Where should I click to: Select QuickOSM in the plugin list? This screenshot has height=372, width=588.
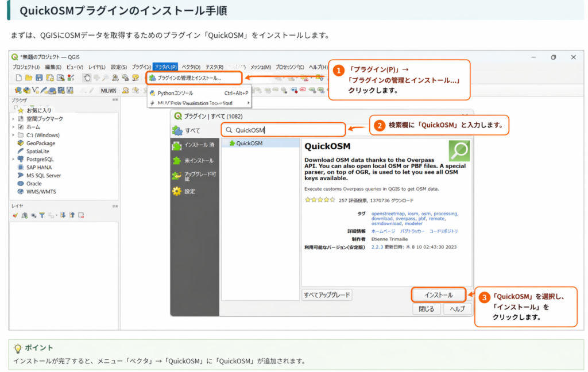pyautogui.click(x=249, y=143)
